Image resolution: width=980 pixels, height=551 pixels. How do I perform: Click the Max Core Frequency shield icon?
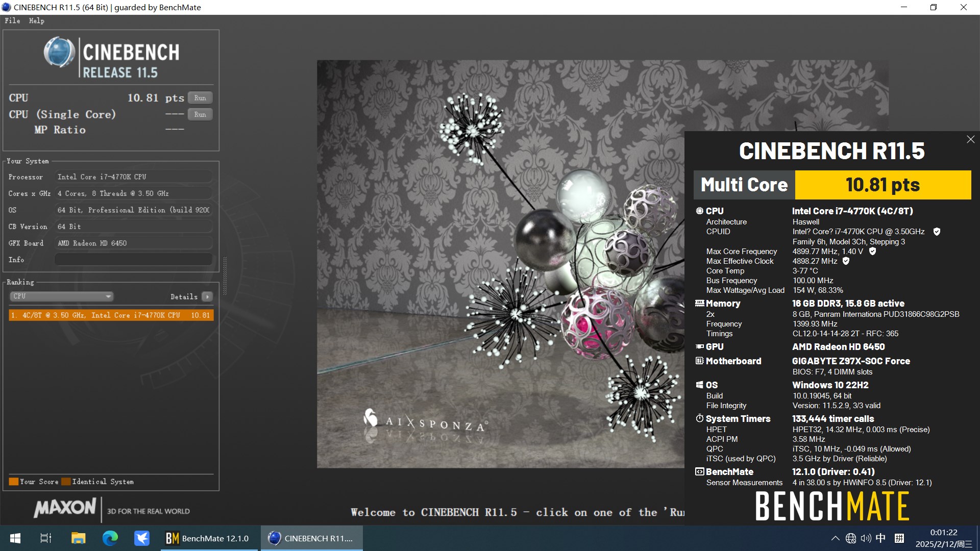click(x=872, y=252)
